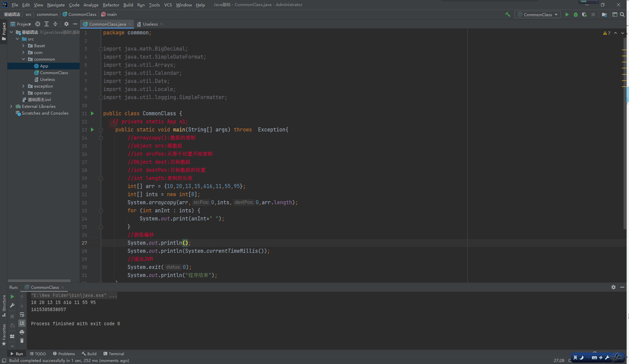Toggle tool window bars icon in status bar

4,360
